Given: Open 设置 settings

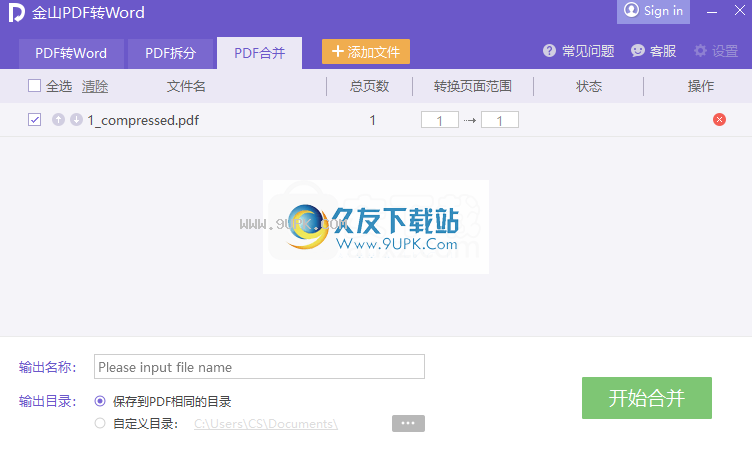Looking at the screenshot, I should pos(716,51).
